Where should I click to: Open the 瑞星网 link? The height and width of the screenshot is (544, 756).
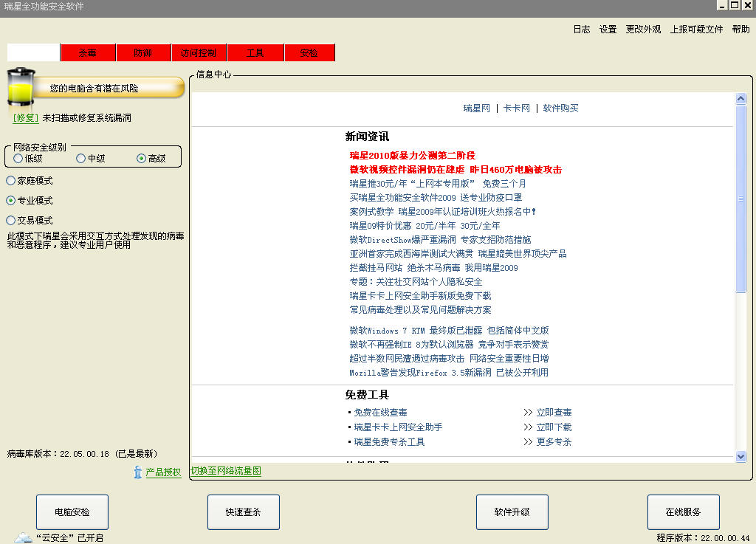point(476,109)
